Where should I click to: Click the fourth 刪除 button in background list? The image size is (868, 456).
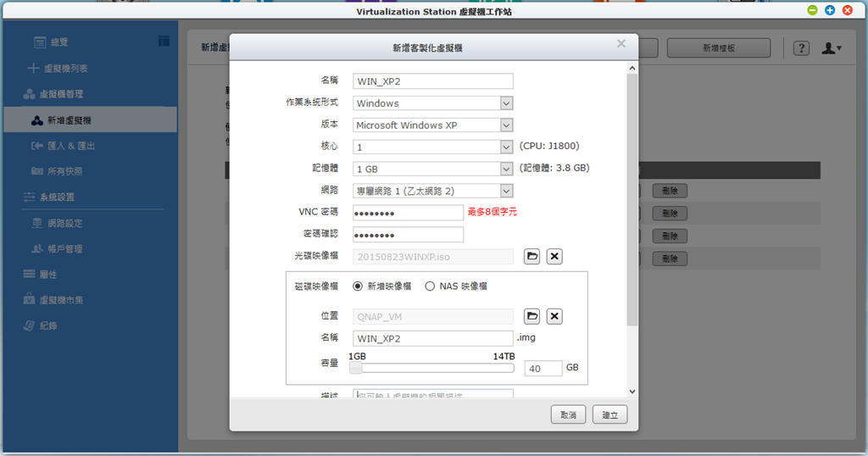click(x=670, y=259)
